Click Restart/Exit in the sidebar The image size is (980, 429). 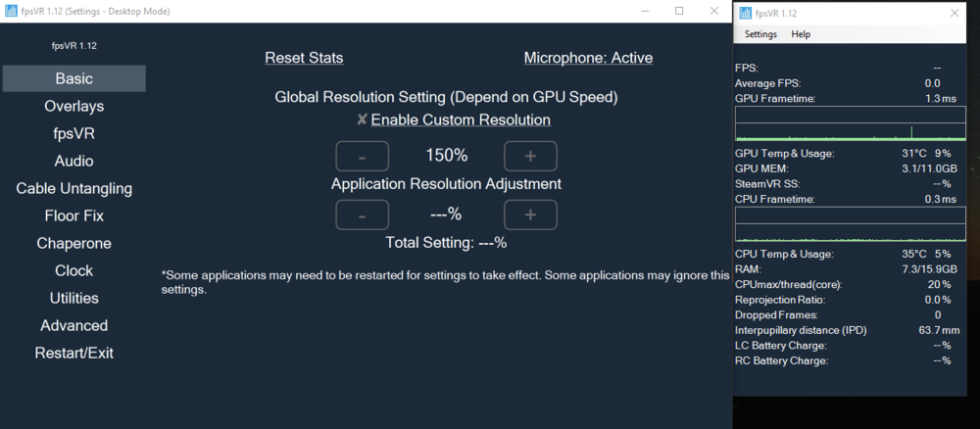(74, 353)
